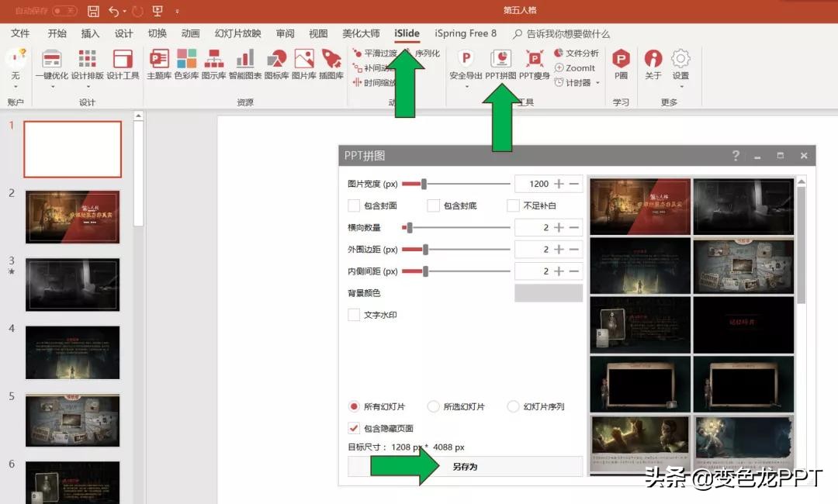Expand 一键优化 dropdown arrow

pyautogui.click(x=53, y=86)
